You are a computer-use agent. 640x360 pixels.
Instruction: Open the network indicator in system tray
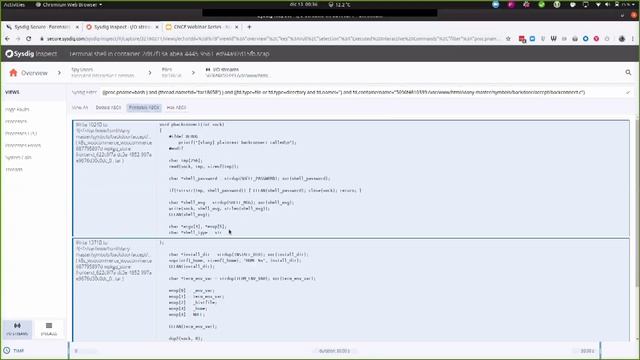(598, 4)
